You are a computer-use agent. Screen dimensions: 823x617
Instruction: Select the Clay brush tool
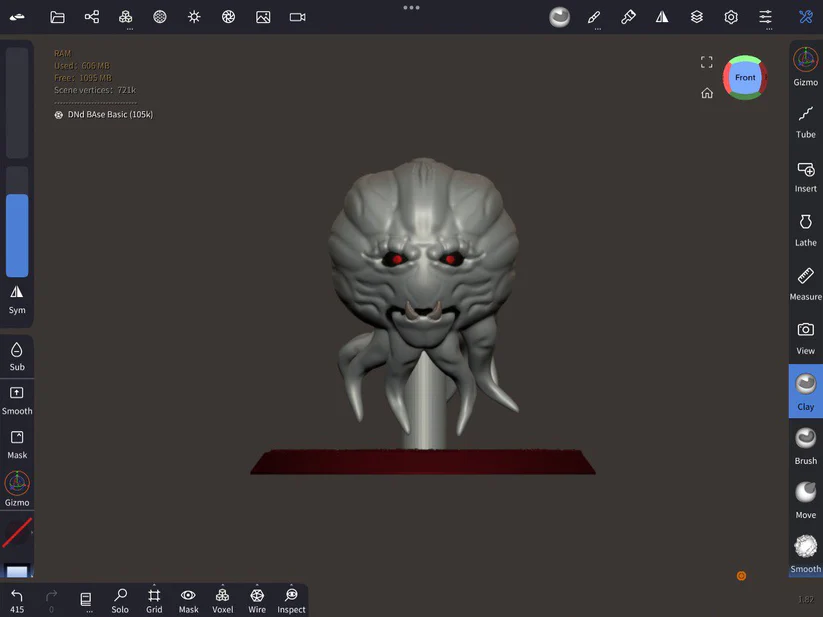pos(806,391)
